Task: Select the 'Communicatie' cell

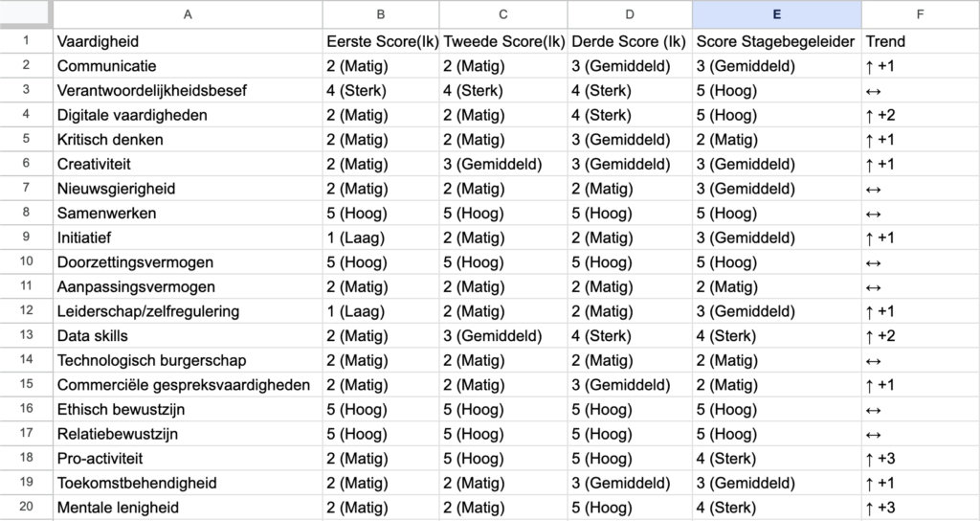Action: click(188, 66)
